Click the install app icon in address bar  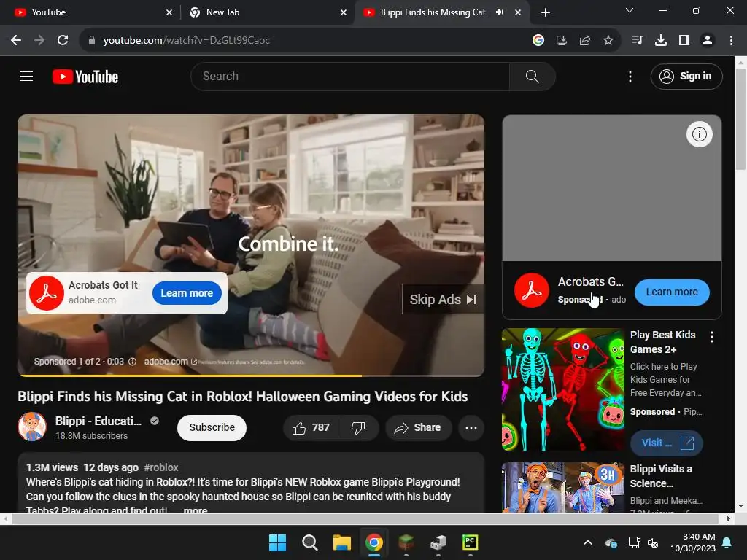(562, 41)
